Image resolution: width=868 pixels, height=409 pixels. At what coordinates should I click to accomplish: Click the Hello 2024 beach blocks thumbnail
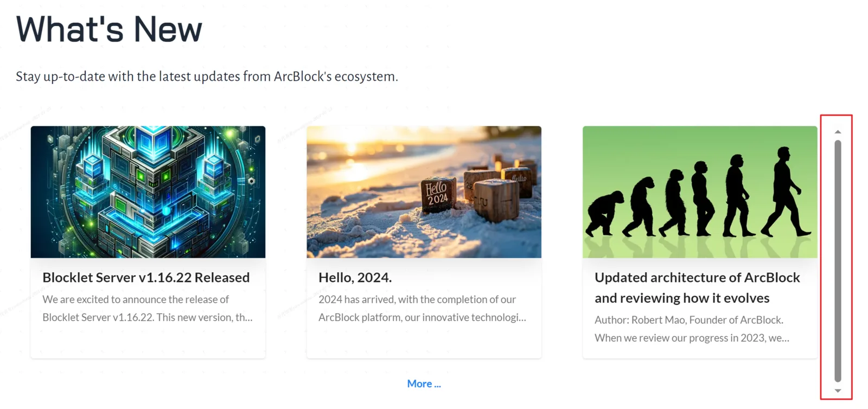[x=424, y=192]
